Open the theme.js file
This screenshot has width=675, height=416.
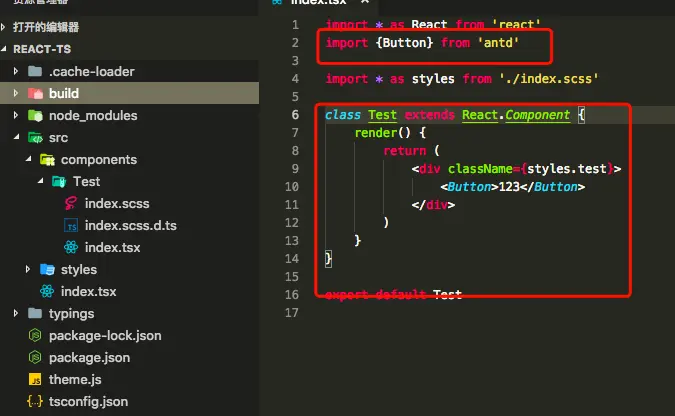(75, 379)
